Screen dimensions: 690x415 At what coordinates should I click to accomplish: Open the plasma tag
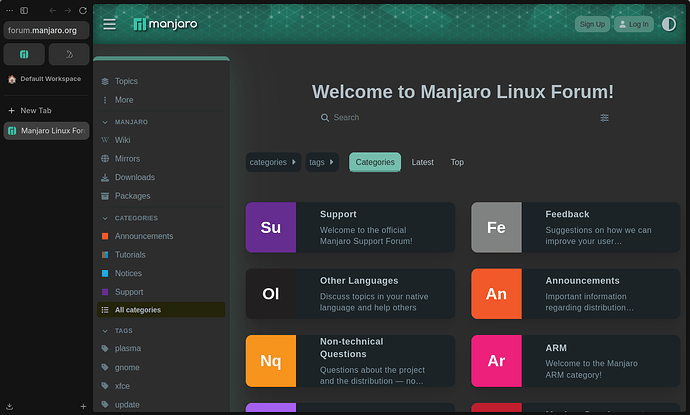pyautogui.click(x=128, y=349)
